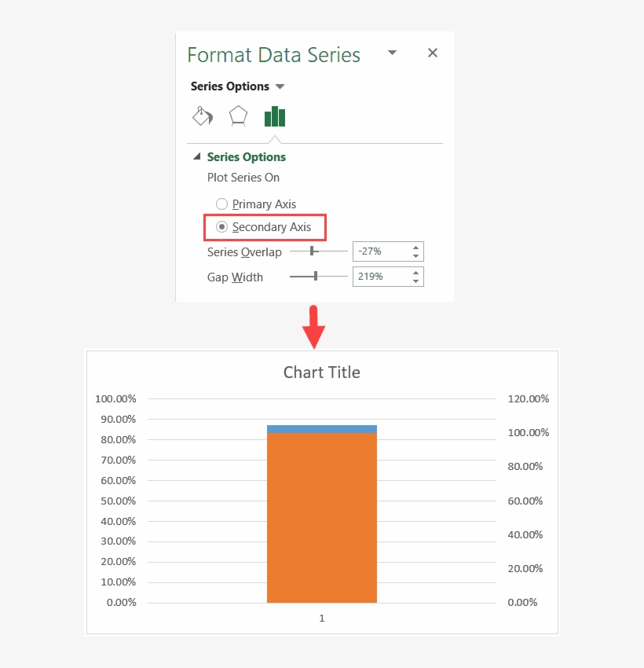Image resolution: width=644 pixels, height=668 pixels.
Task: Select the Chart Title text
Action: coord(321,373)
